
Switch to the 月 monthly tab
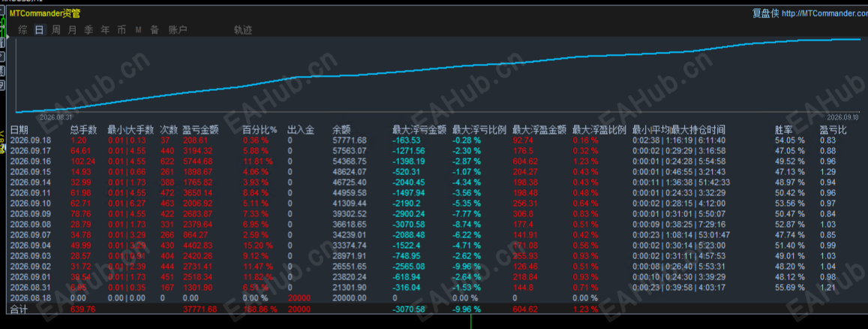[72, 30]
